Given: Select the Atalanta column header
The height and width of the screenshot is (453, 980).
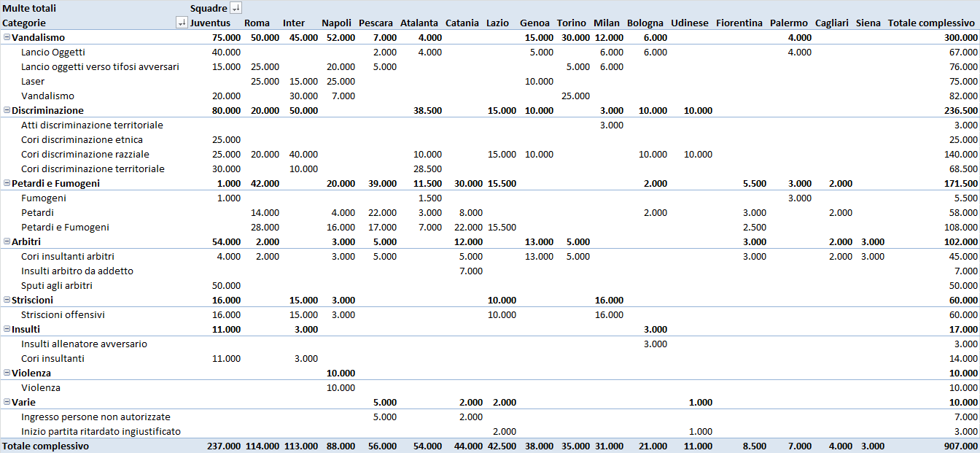Looking at the screenshot, I should pyautogui.click(x=419, y=23).
